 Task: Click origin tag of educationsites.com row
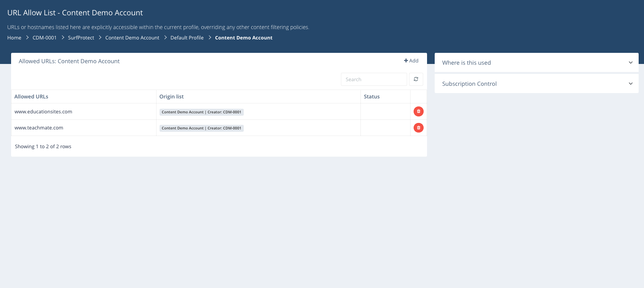click(201, 112)
